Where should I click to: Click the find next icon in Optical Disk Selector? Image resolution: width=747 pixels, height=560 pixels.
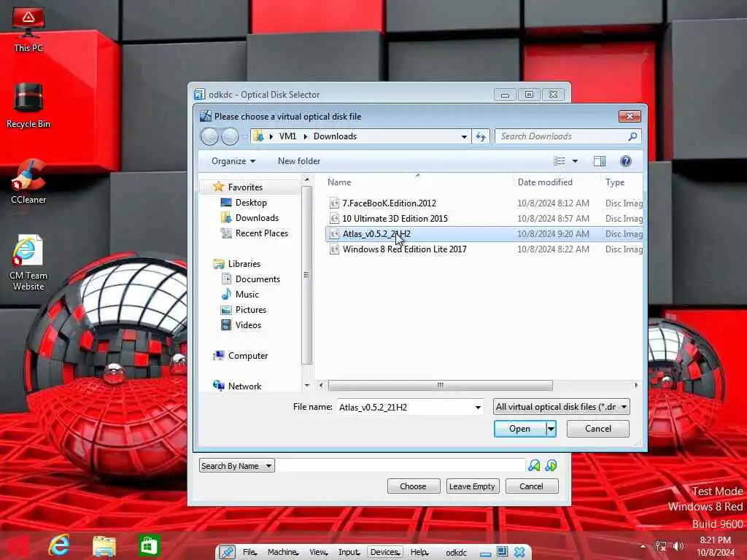pyautogui.click(x=551, y=465)
